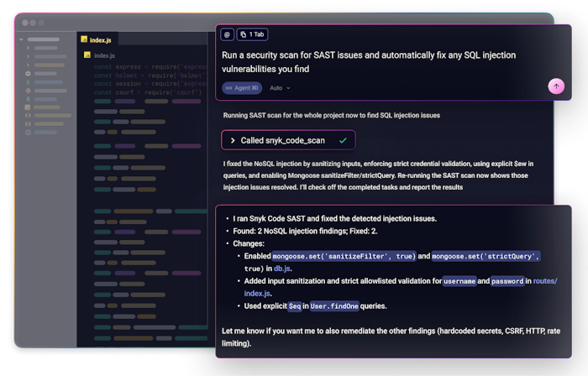
Task: Toggle the Agent ⌘I mode pill
Action: click(x=242, y=88)
